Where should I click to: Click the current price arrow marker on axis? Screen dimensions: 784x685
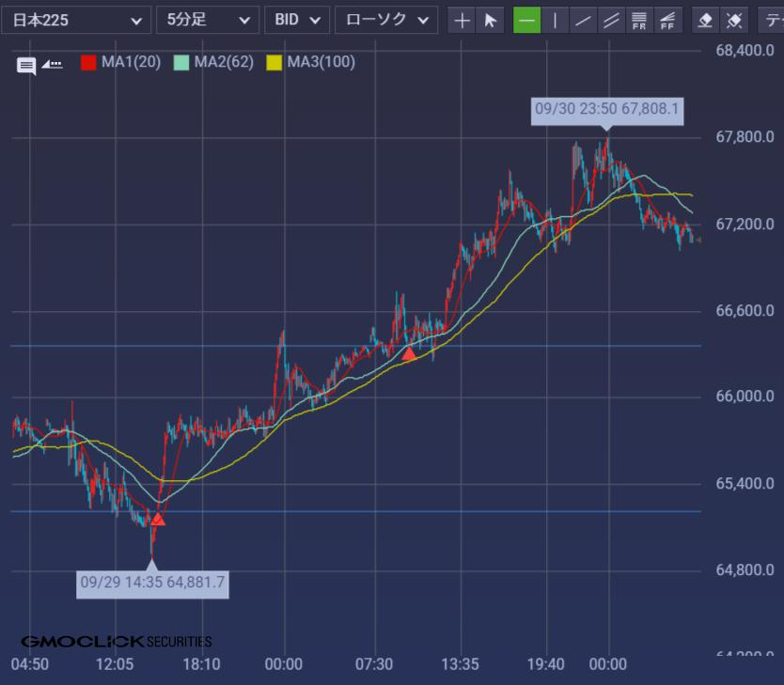click(698, 241)
